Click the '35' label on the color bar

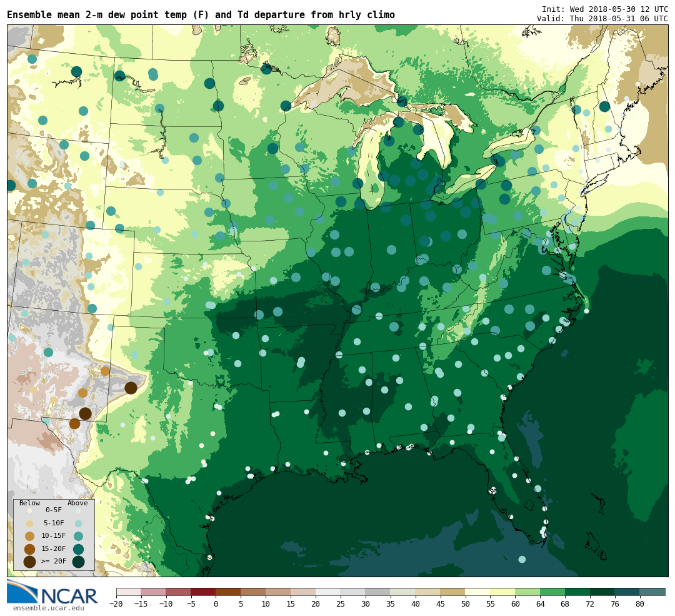(391, 604)
